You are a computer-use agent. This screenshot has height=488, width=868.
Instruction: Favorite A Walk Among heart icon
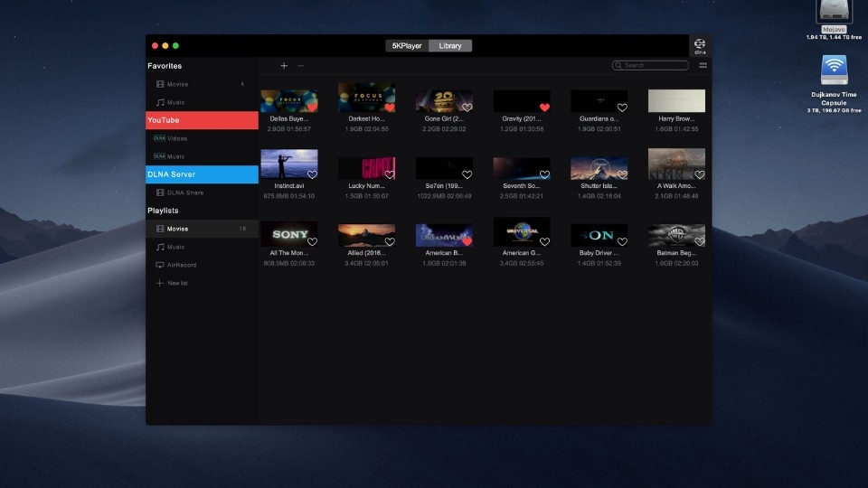click(x=700, y=174)
